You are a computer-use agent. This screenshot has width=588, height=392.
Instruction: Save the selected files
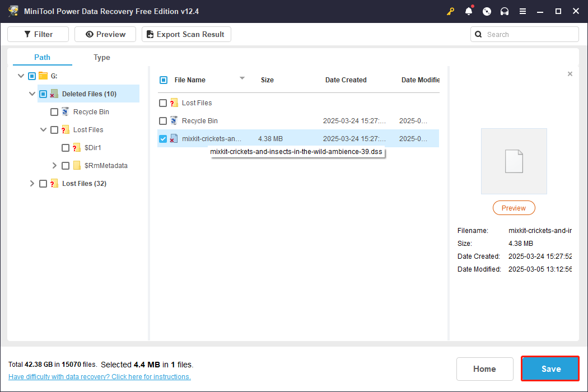550,368
